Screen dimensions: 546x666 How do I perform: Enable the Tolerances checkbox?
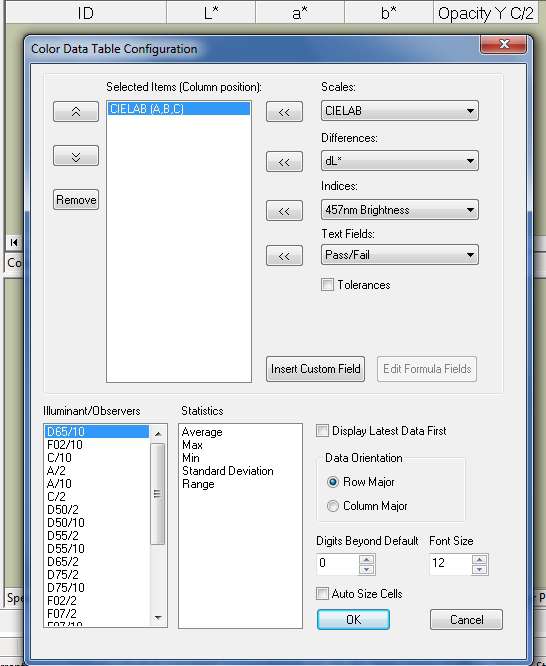[x=328, y=285]
